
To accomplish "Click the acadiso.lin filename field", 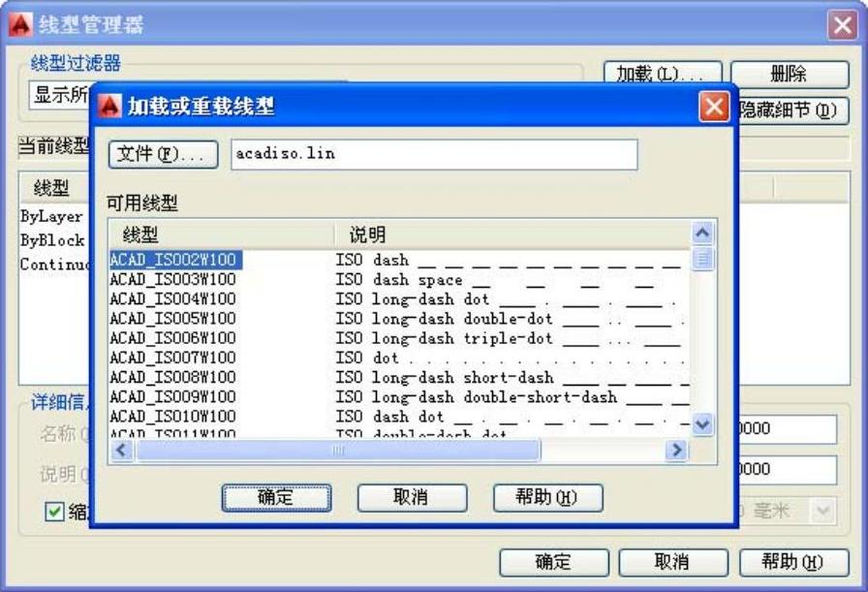I will pyautogui.click(x=434, y=154).
